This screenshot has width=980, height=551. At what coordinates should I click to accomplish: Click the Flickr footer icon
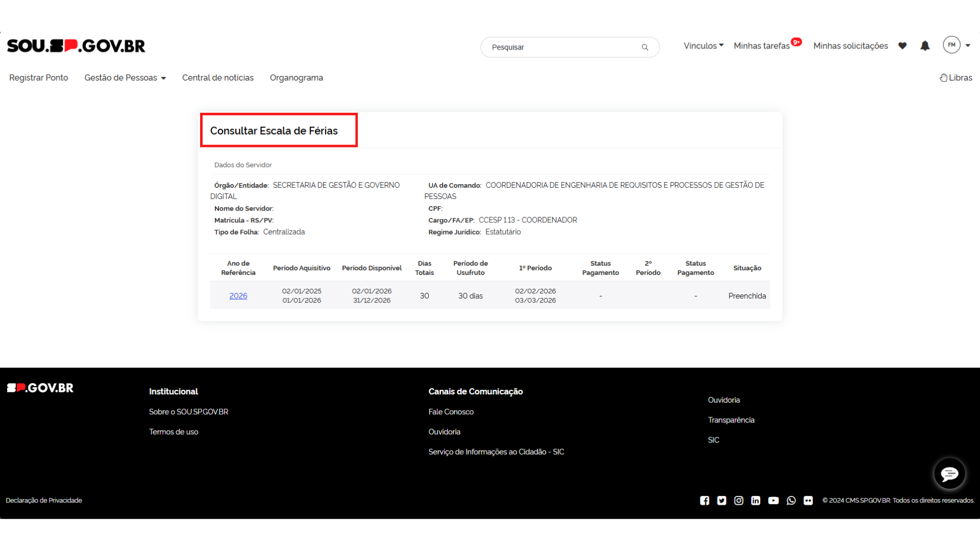(x=808, y=500)
